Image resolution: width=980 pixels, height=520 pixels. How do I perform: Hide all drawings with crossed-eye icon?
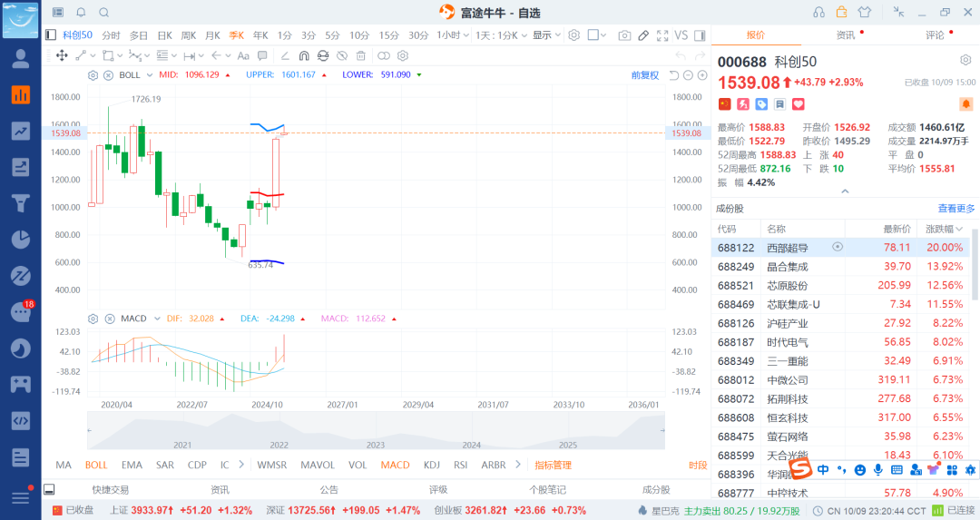tap(342, 55)
